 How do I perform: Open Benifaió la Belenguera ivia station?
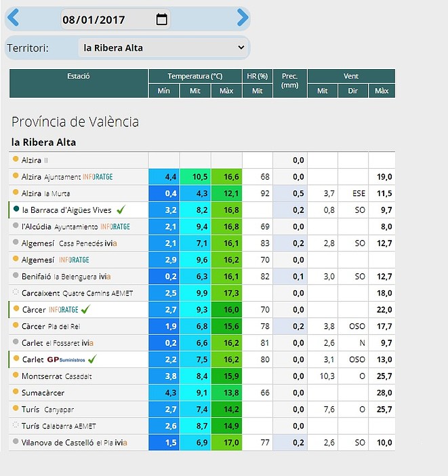(66, 277)
